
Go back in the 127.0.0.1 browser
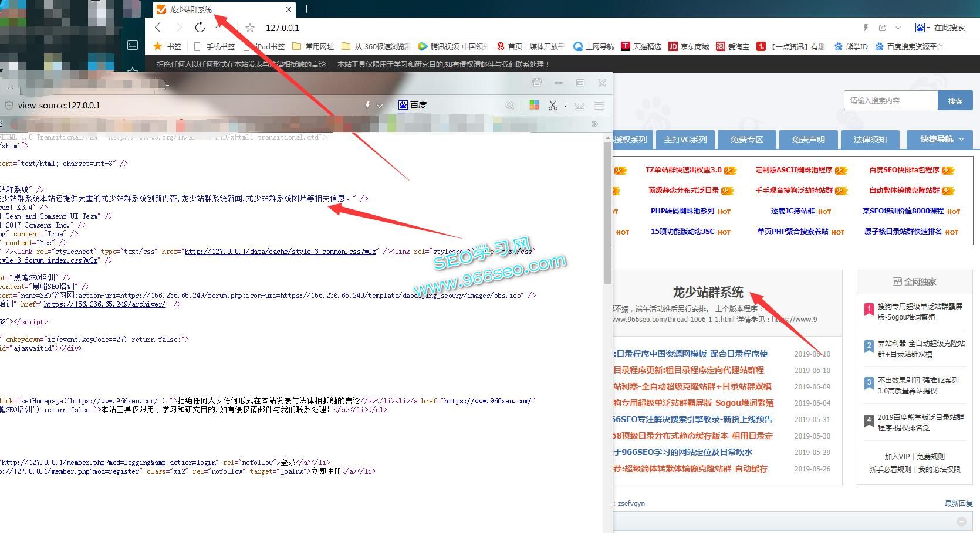tap(158, 28)
